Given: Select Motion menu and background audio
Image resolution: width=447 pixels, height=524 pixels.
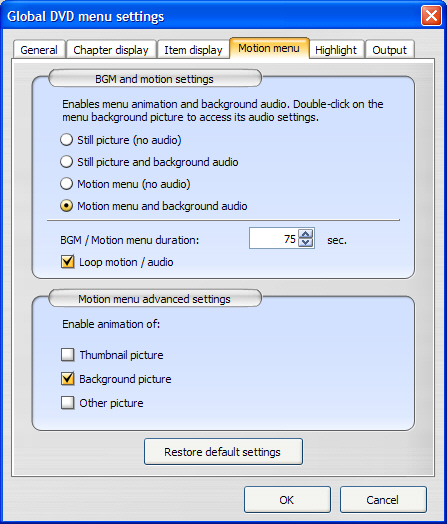Looking at the screenshot, I should [66, 206].
